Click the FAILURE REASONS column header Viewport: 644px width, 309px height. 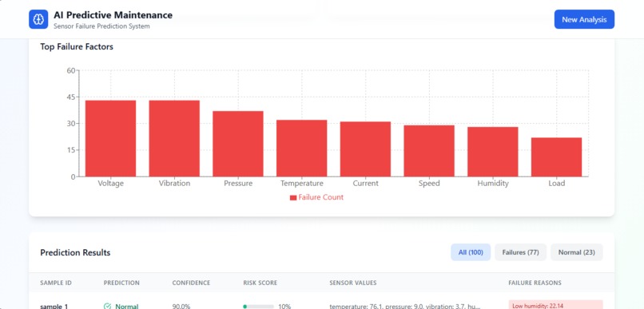point(535,283)
